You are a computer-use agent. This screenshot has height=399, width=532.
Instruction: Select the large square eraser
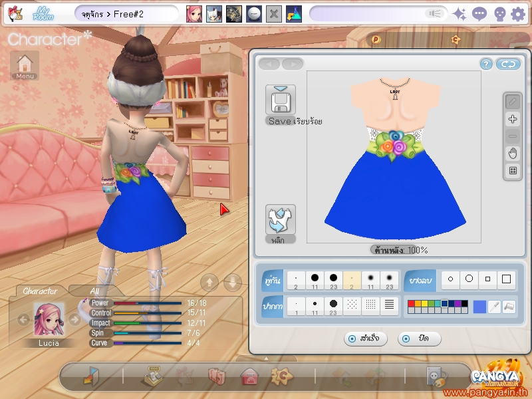pos(506,279)
